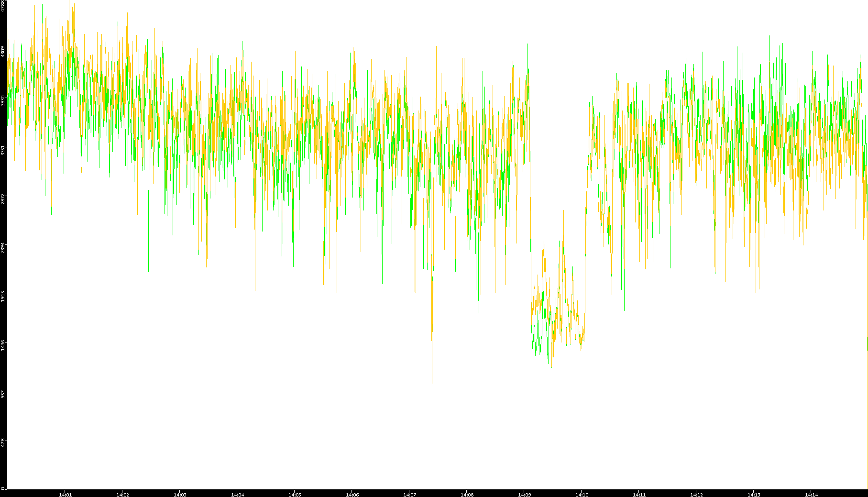
Task: Click the 957 y-axis label
Action: click(3, 394)
